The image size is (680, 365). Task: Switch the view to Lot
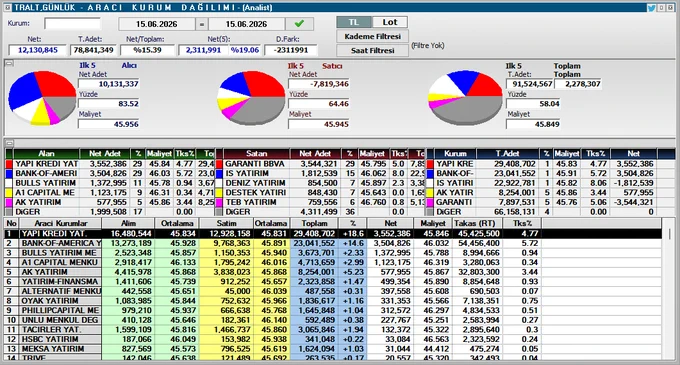pyautogui.click(x=389, y=22)
